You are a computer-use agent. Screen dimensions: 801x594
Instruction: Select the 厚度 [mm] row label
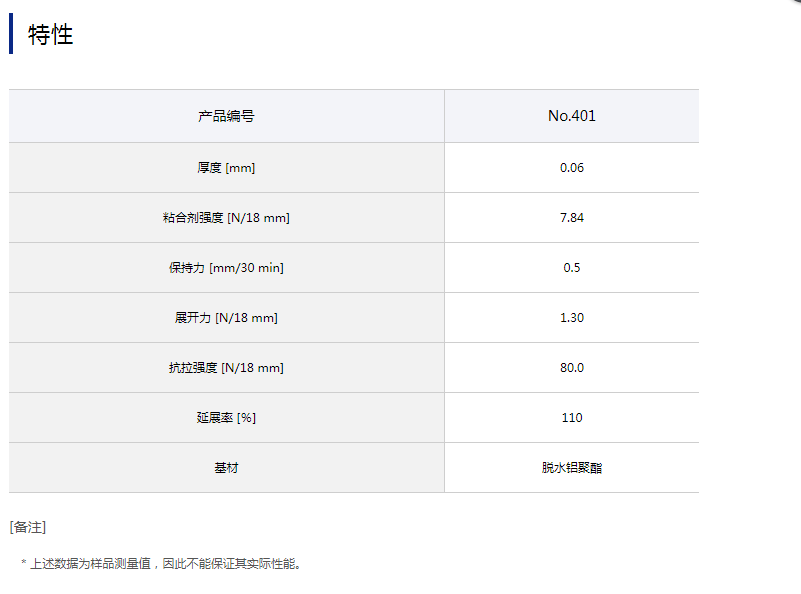pos(226,168)
